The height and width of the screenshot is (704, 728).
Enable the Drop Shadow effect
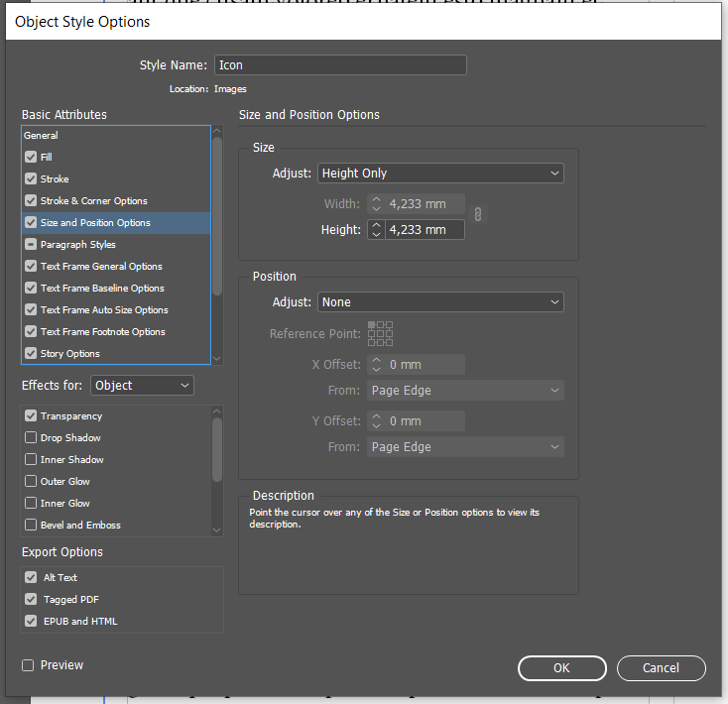coord(31,437)
